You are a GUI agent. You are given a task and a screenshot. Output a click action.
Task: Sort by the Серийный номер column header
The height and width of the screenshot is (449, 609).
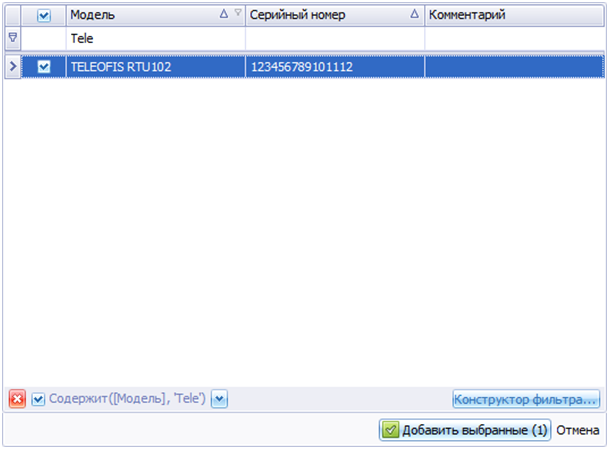[x=335, y=15]
